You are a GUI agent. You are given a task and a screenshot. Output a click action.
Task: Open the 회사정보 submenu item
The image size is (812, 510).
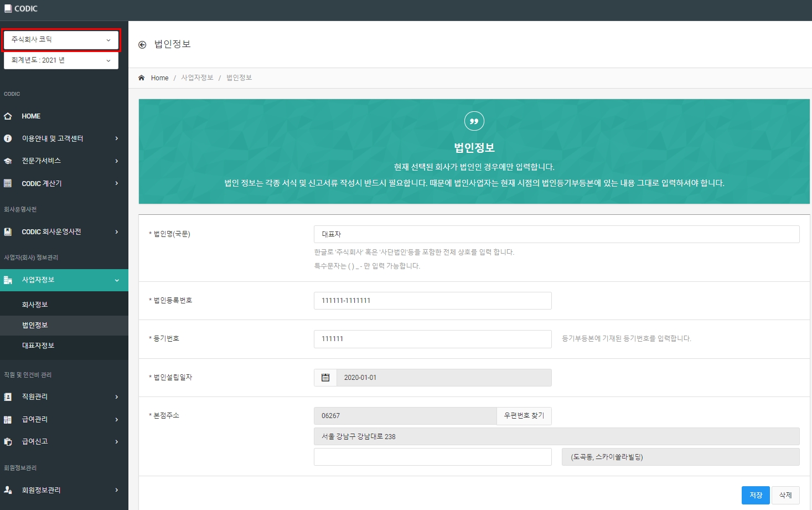click(x=64, y=305)
